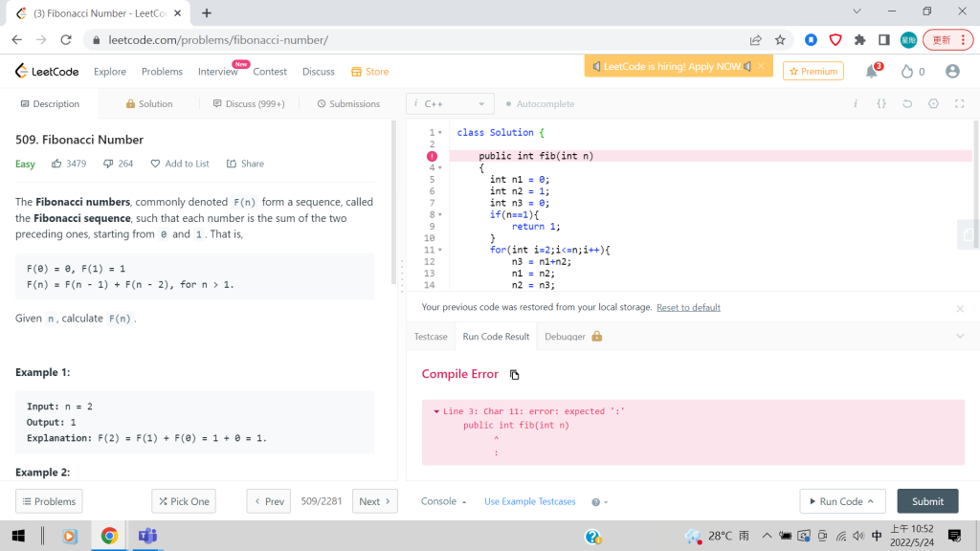Switch to the Testcase tab
980x551 pixels.
tap(431, 336)
